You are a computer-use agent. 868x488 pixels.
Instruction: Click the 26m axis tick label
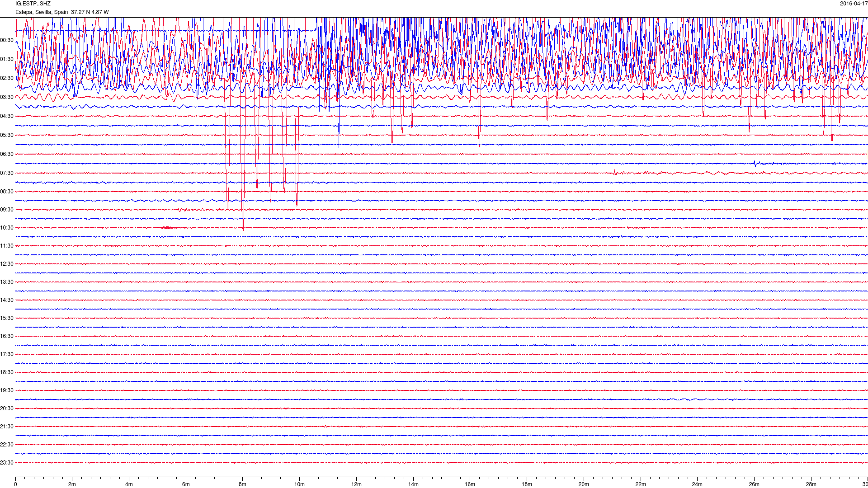[754, 484]
